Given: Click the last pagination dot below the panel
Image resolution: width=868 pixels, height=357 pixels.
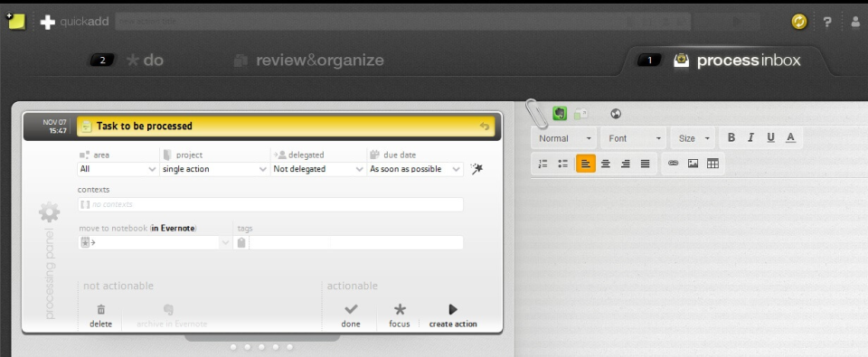Looking at the screenshot, I should 289,347.
